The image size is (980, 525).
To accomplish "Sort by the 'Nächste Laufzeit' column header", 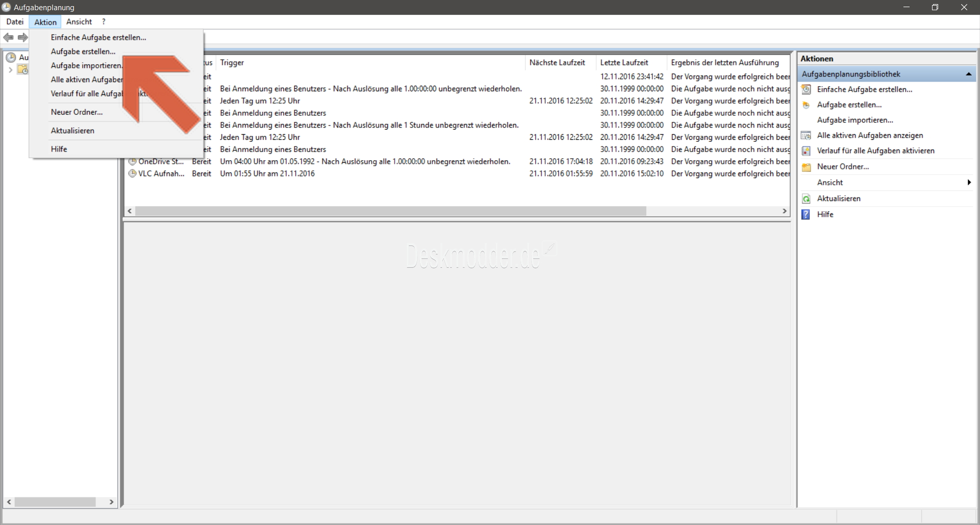I will 557,63.
